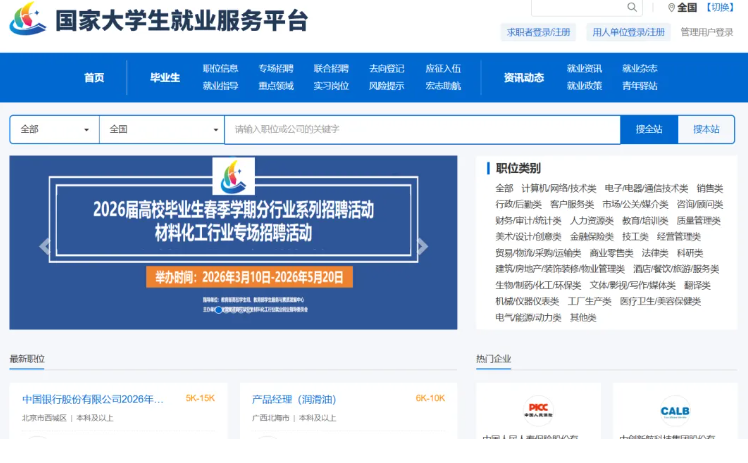Expand the 全部 category dropdown
The height and width of the screenshot is (463, 748).
point(54,129)
